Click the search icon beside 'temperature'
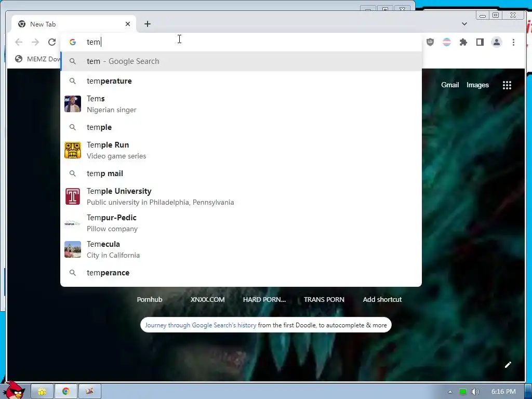This screenshot has height=399, width=532. 72,81
